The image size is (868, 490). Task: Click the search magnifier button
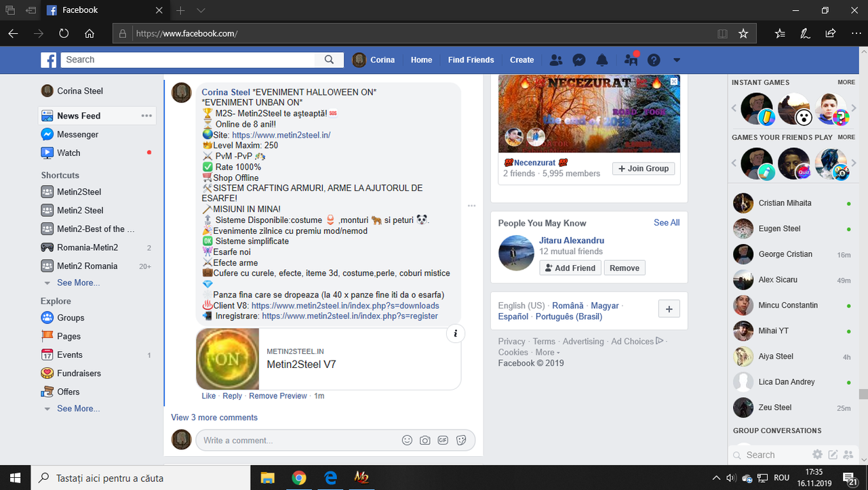(x=329, y=60)
